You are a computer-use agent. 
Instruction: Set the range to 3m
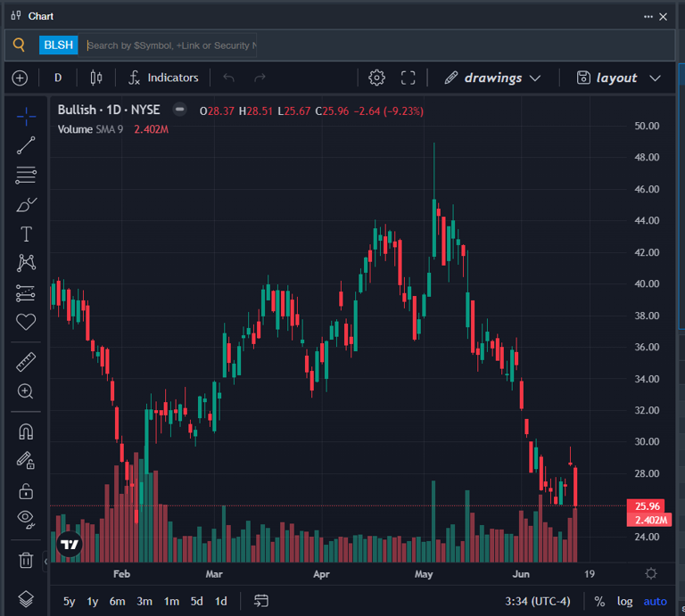point(144,601)
